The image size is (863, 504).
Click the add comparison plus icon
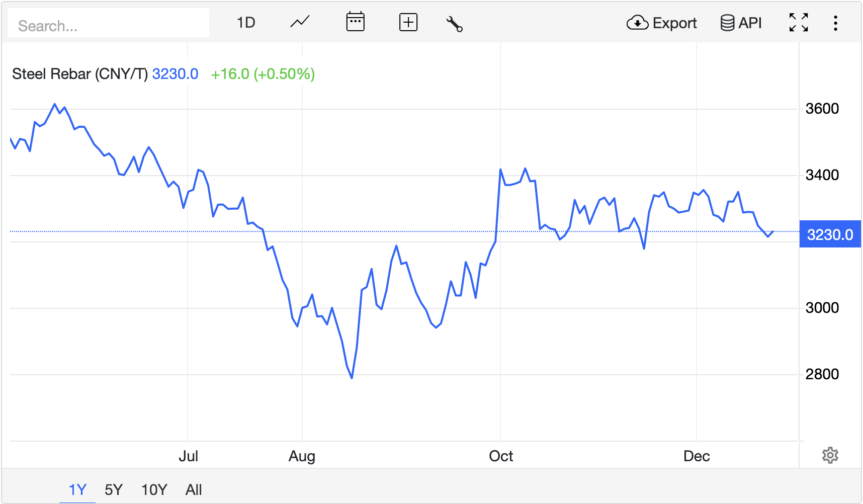click(408, 23)
